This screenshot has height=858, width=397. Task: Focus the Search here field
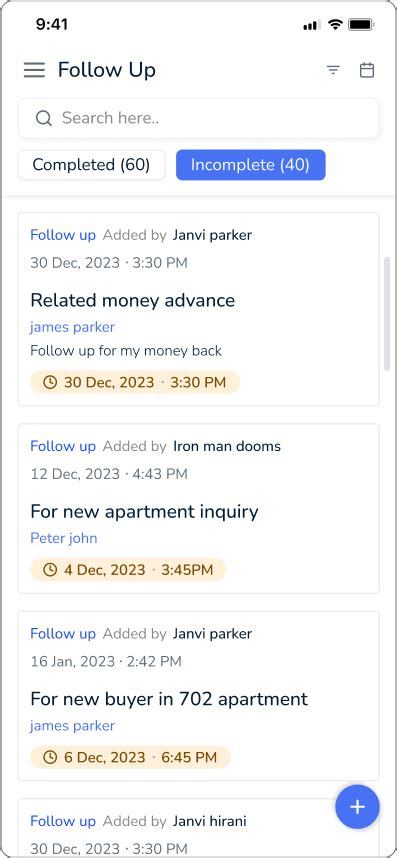click(198, 118)
